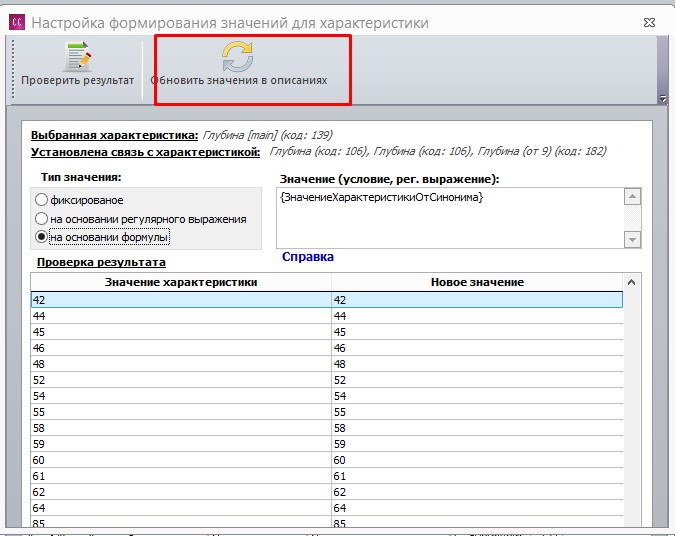Viewport: 675px width, 536px height.
Task: Select Значение характеристики cell with 44
Action: (181, 316)
